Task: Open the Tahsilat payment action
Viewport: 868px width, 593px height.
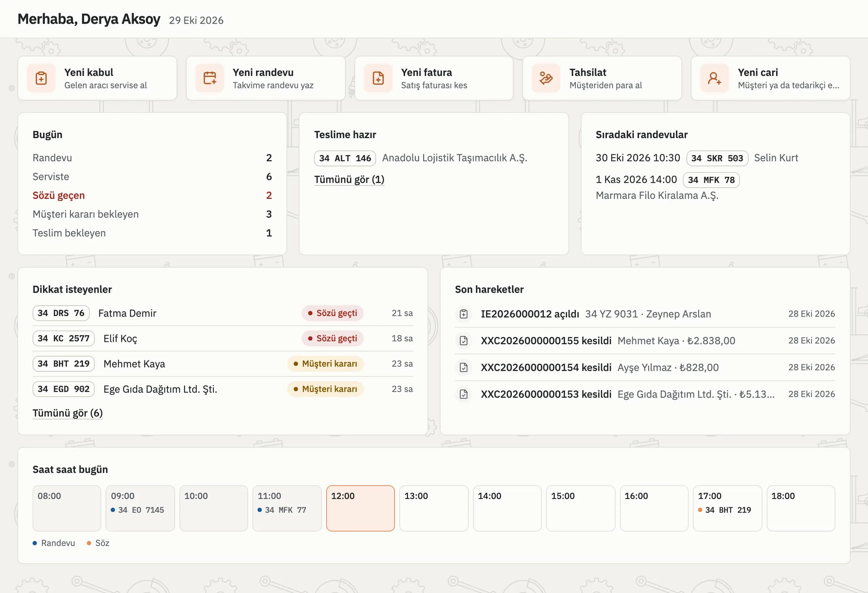Action: pos(602,78)
